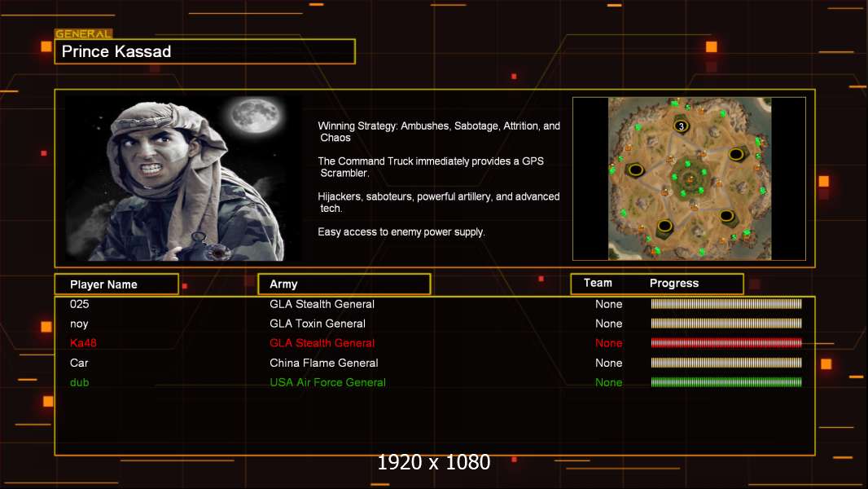The height and width of the screenshot is (489, 868).
Task: Click GLA Toxin General army entry
Action: point(318,324)
